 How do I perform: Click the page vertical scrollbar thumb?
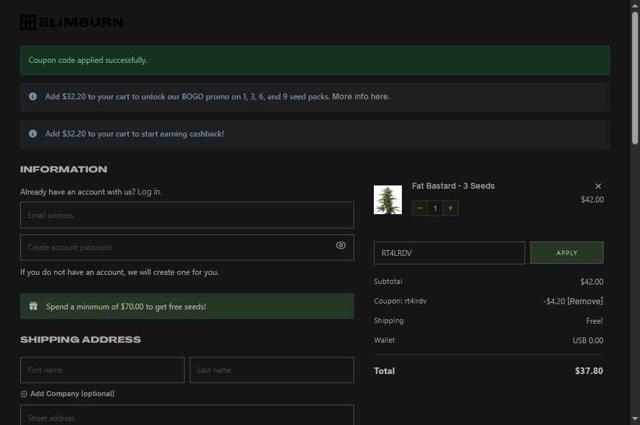pyautogui.click(x=635, y=78)
